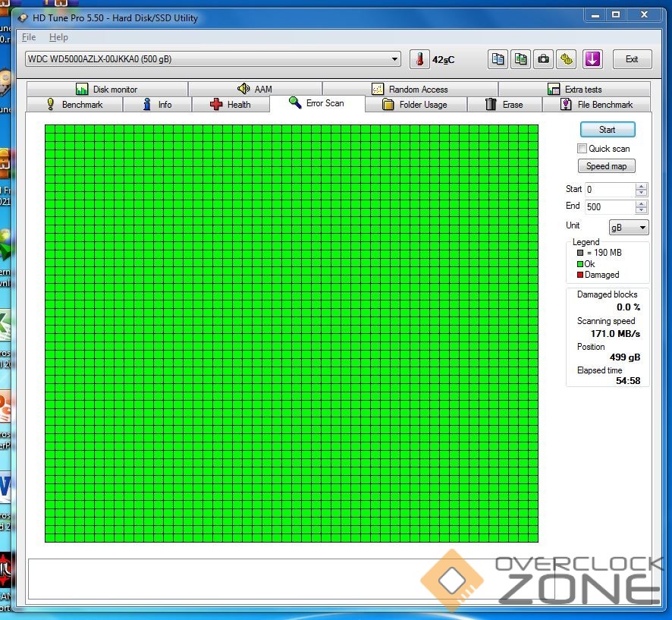The width and height of the screenshot is (672, 620).
Task: Click the Benchmark lightbulb icon
Action: [51, 104]
